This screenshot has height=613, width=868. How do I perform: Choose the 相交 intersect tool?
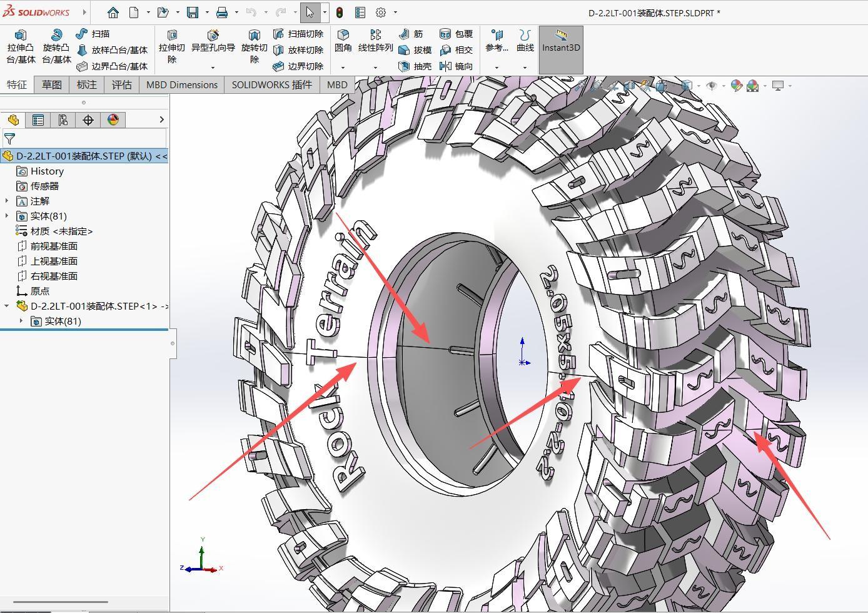(456, 50)
